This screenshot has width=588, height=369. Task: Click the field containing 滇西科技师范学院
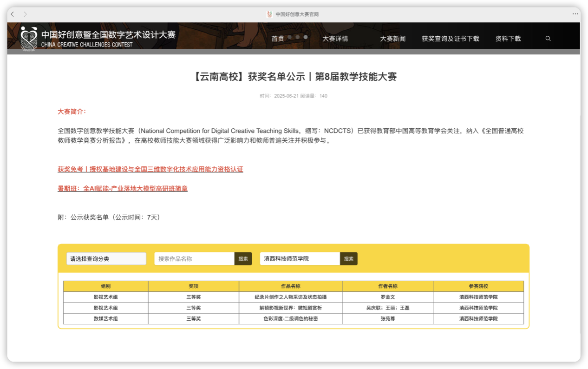(x=300, y=259)
